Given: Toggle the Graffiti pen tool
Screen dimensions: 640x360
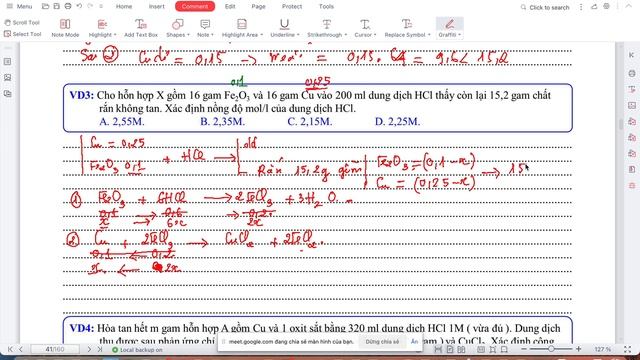Looking at the screenshot, I should point(449,24).
